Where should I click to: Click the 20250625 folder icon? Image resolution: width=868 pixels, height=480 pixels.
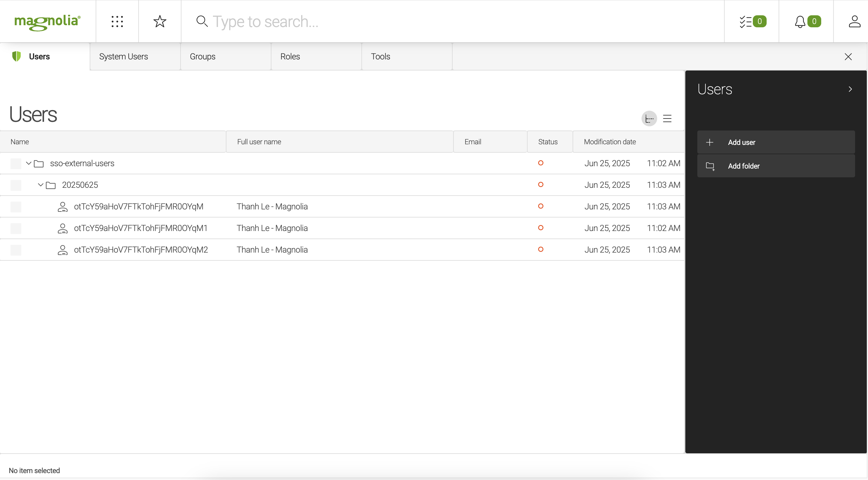pos(51,185)
